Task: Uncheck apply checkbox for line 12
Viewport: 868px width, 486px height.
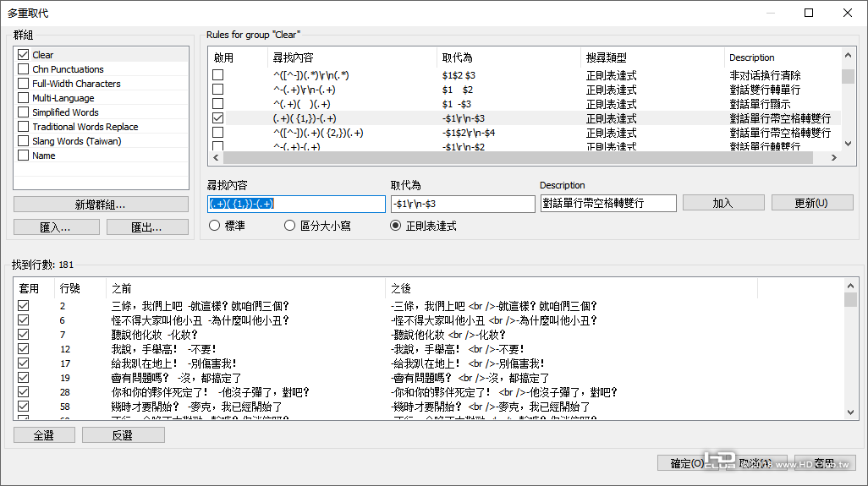Action: pyautogui.click(x=23, y=349)
